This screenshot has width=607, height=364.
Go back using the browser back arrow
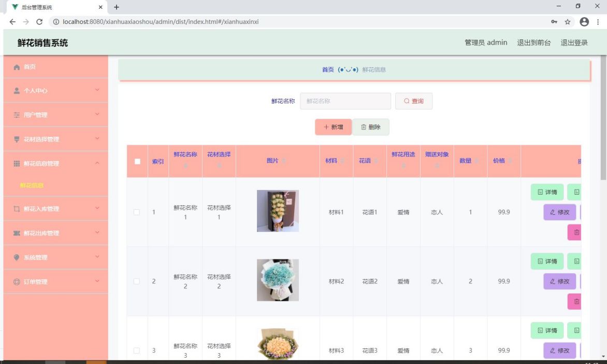point(12,22)
